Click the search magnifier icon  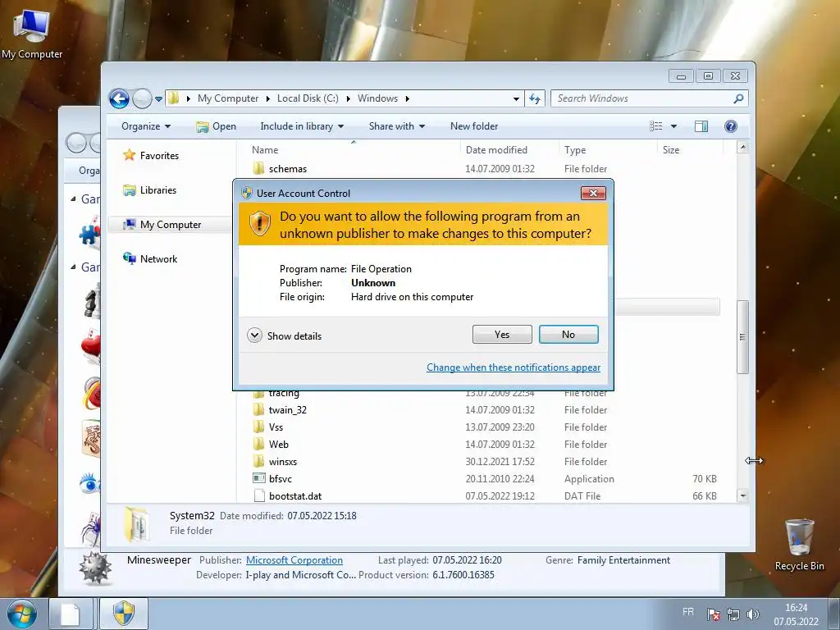click(x=738, y=98)
